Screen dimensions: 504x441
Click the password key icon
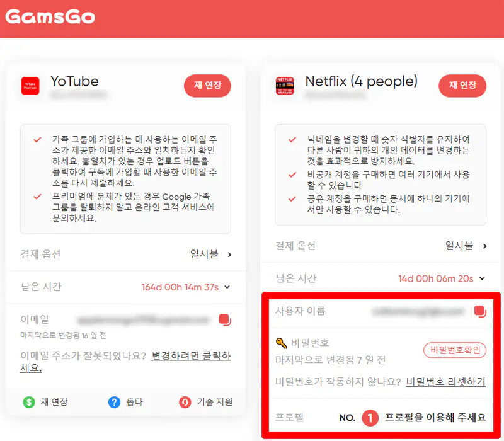tap(281, 343)
